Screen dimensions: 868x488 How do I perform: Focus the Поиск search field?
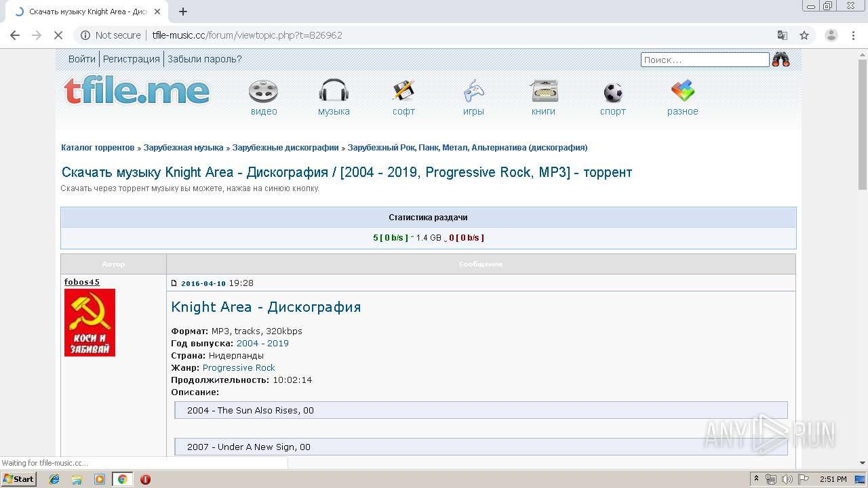tap(705, 60)
